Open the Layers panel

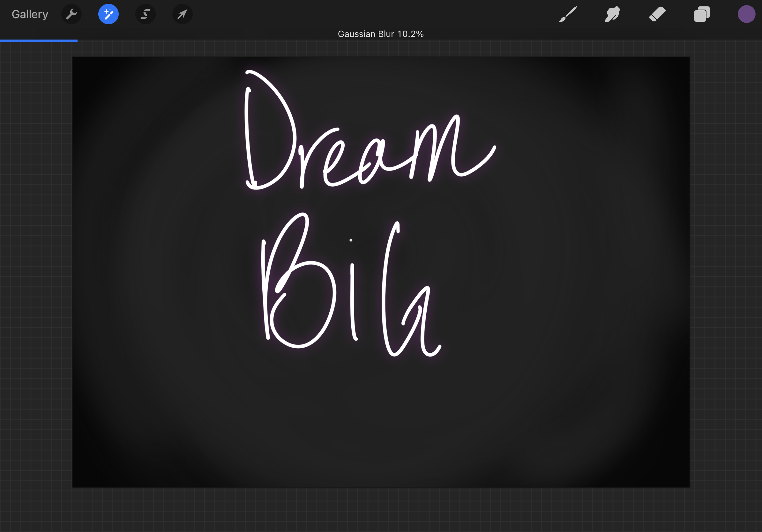coord(702,14)
